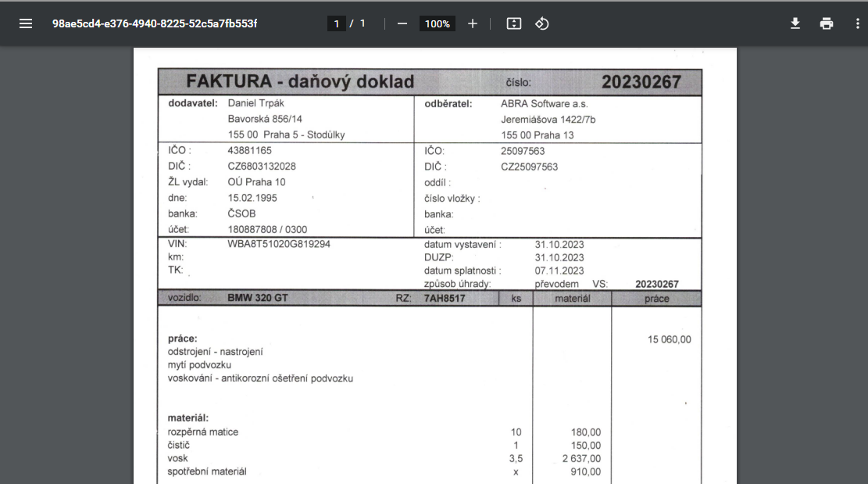Click the 100% zoom level field
The width and height of the screenshot is (868, 484).
coord(437,24)
